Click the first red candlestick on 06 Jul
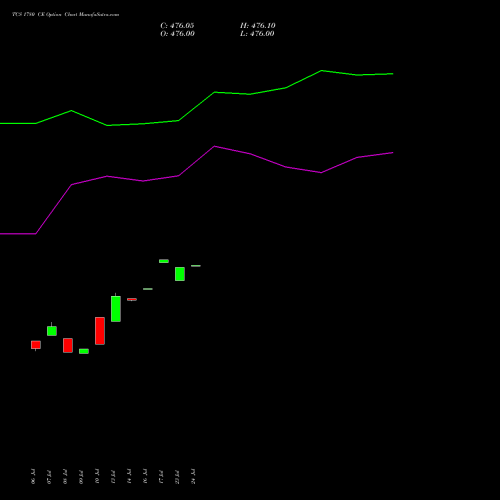This screenshot has width=500, height=500. coord(36,345)
